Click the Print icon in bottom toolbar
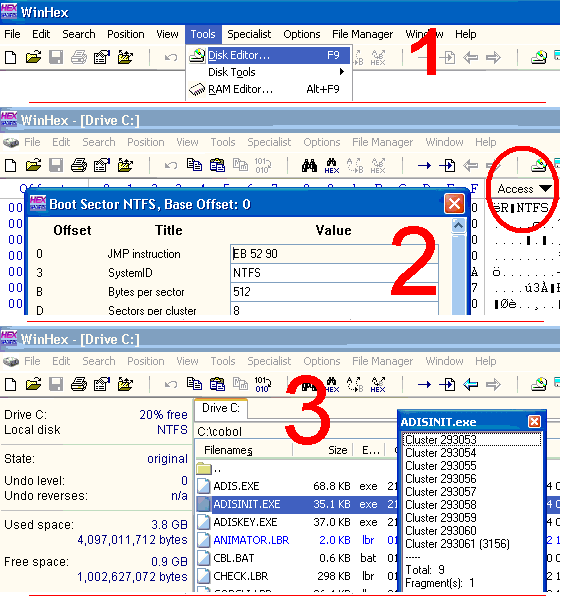Screen dimensions: 562x600 (x=79, y=384)
